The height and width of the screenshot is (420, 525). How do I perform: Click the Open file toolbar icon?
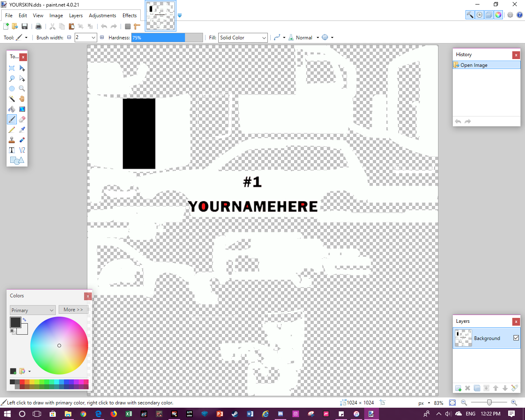coord(15,26)
